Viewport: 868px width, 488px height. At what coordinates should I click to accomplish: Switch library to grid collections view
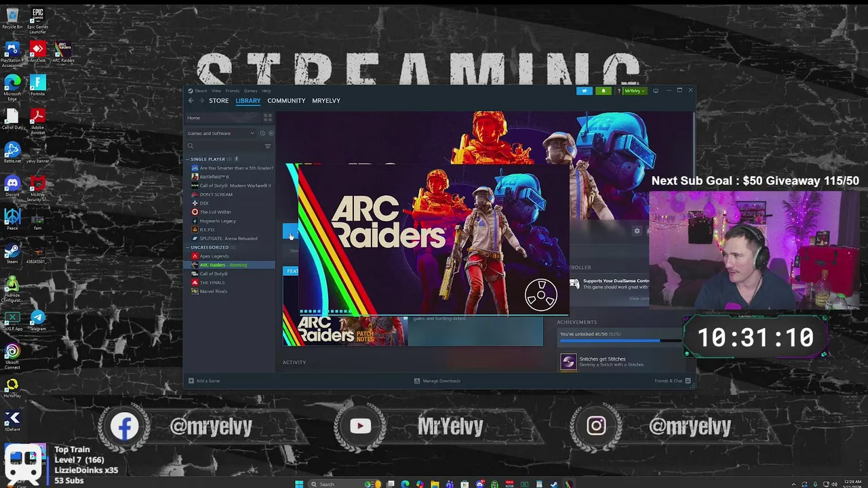click(x=268, y=118)
